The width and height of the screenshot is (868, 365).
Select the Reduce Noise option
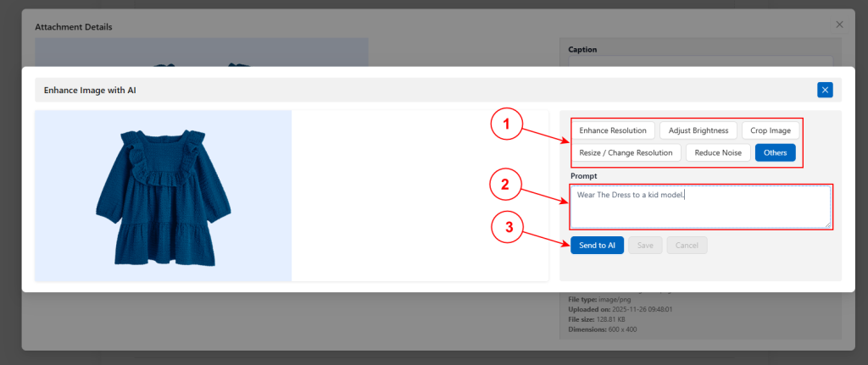(x=718, y=152)
